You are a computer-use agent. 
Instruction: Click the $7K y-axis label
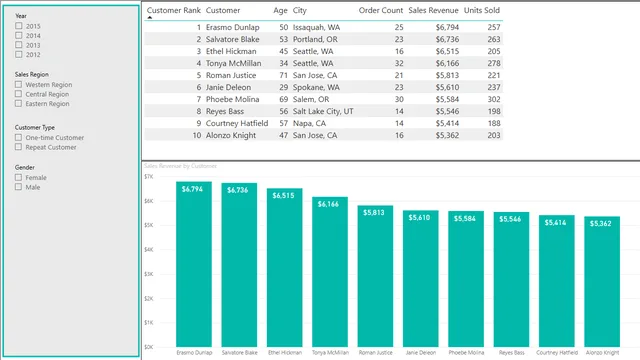pos(149,177)
